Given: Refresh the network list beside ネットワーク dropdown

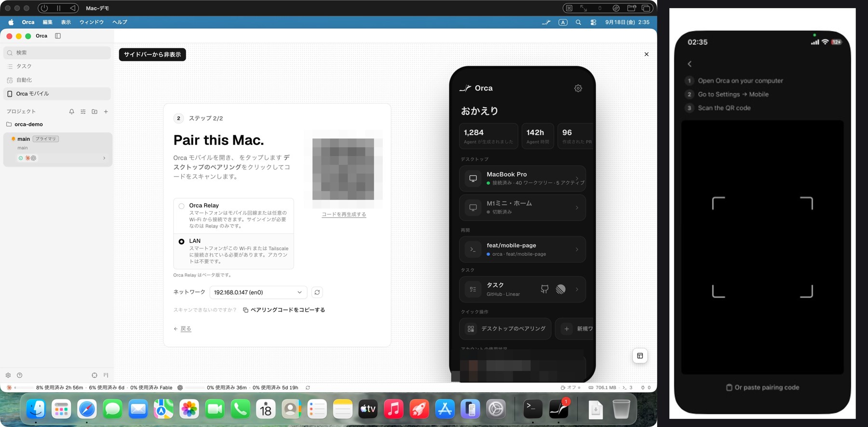Looking at the screenshot, I should click(x=317, y=292).
